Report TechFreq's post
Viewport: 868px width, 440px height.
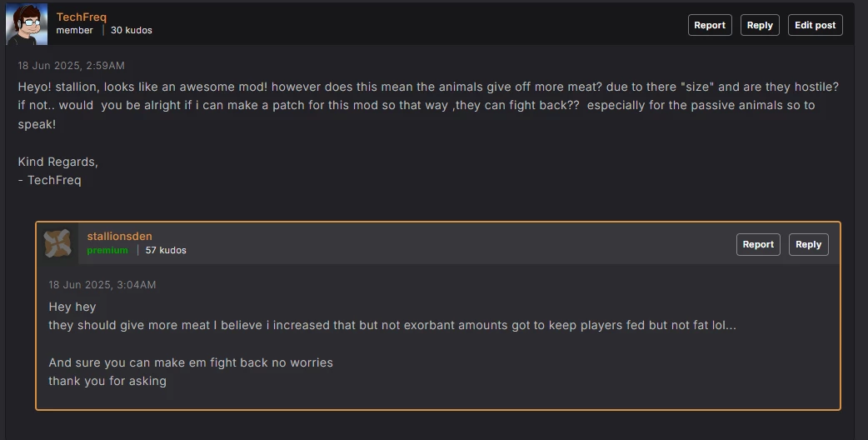coord(710,25)
